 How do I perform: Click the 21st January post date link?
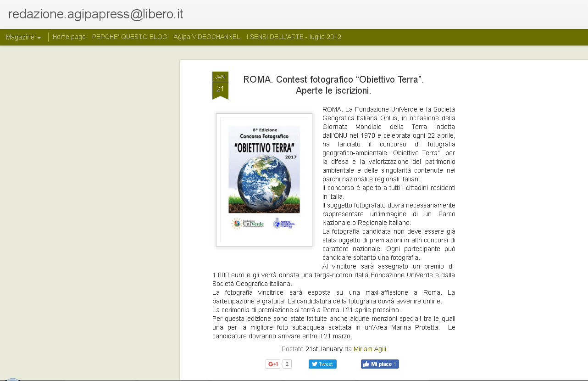pyautogui.click(x=324, y=349)
